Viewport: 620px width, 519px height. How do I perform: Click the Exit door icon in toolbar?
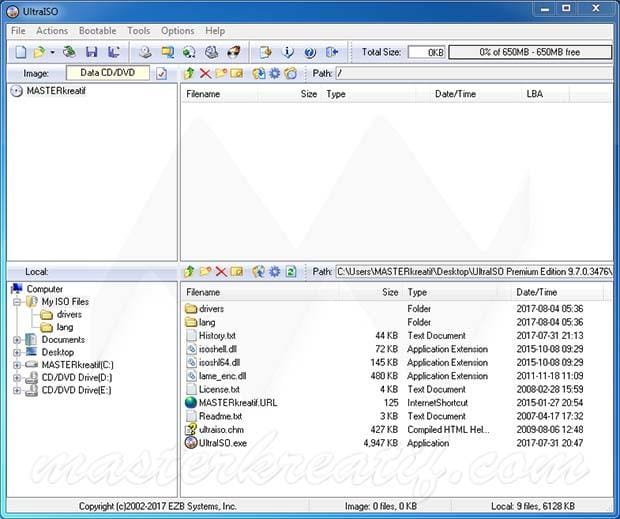[332, 52]
